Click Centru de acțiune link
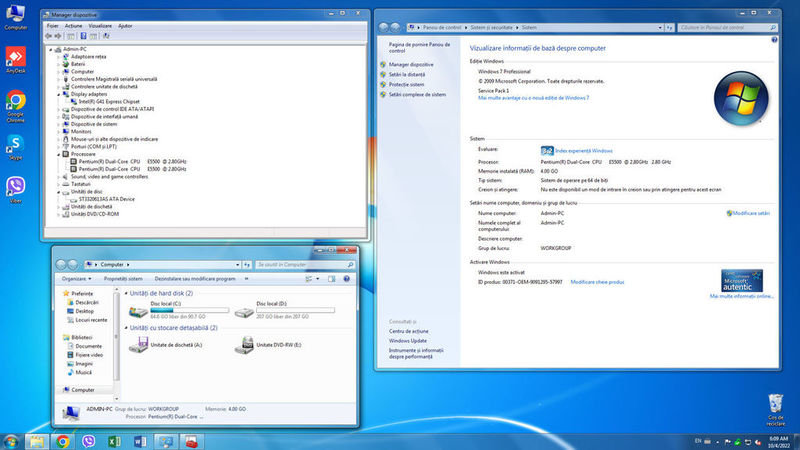Image resolution: width=800 pixels, height=450 pixels. (409, 331)
